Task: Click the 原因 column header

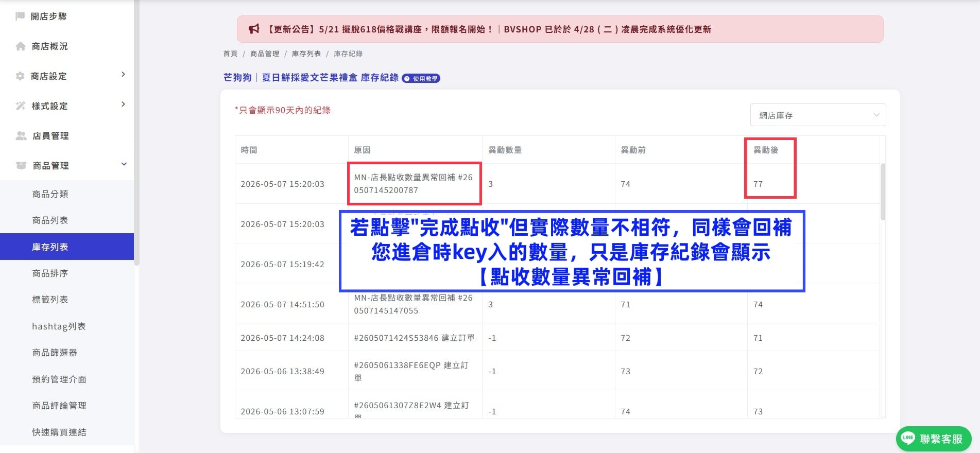Action: 362,150
